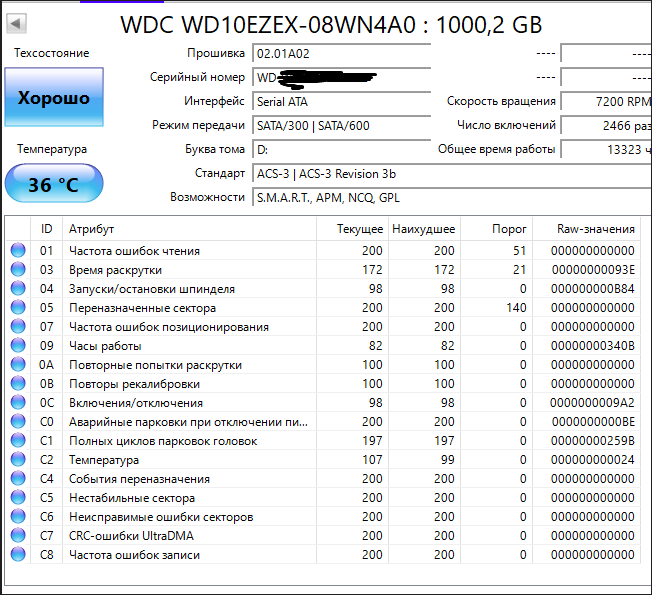Screen dimensions: 652x595
Task: Select row Полных циклов парковок головок
Action: [x=323, y=440]
